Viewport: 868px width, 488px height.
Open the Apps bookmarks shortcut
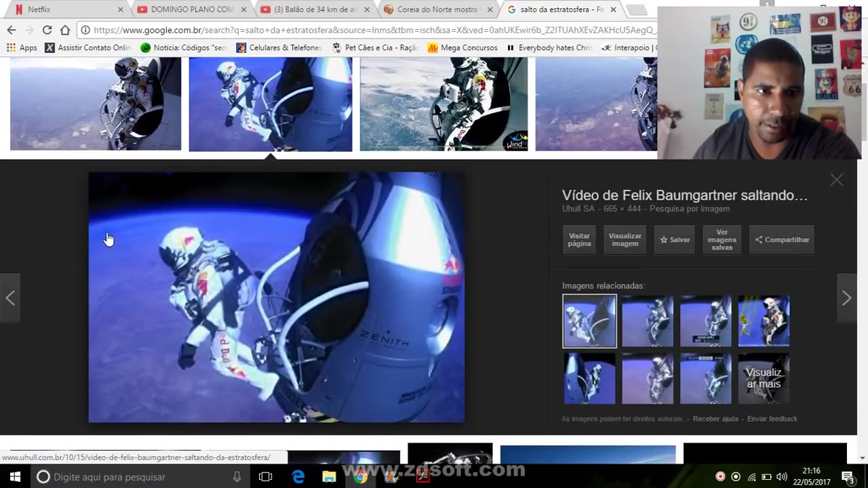click(x=22, y=47)
